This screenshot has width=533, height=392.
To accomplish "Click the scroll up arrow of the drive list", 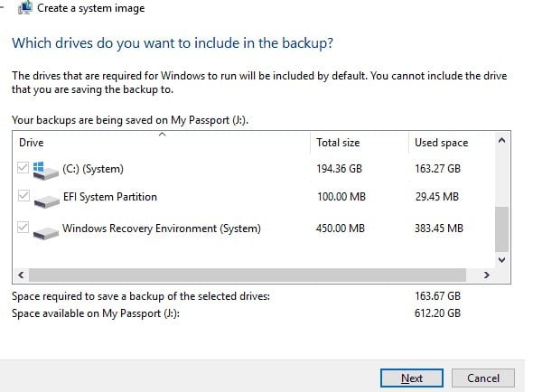I will [x=501, y=140].
